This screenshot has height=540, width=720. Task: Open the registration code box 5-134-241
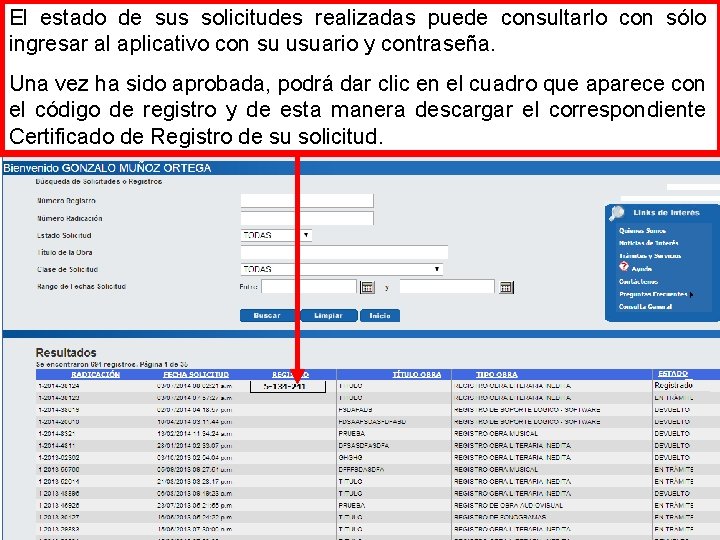(288, 386)
